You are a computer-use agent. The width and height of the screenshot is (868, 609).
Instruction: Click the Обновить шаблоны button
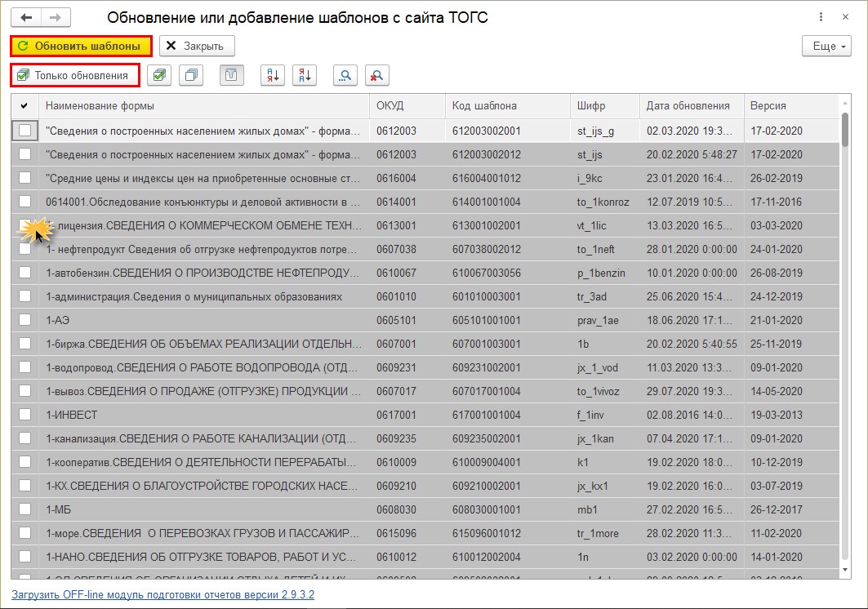tap(81, 46)
